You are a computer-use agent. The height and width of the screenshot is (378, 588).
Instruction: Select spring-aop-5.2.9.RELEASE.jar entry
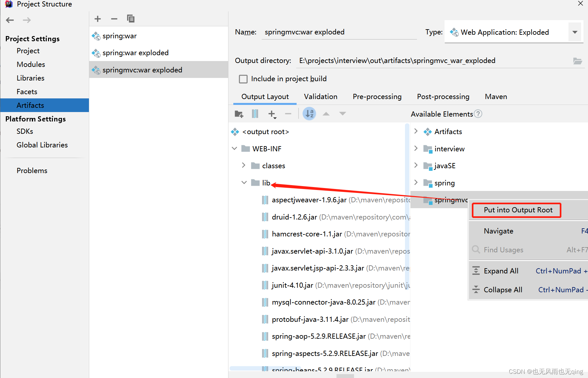tap(336, 336)
